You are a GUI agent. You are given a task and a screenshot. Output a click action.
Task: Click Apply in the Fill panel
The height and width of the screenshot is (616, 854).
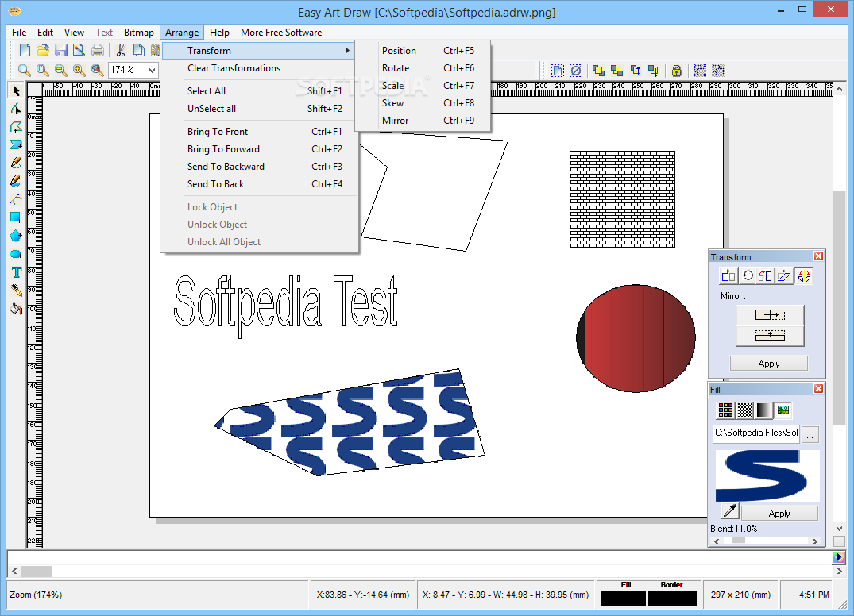(x=779, y=514)
